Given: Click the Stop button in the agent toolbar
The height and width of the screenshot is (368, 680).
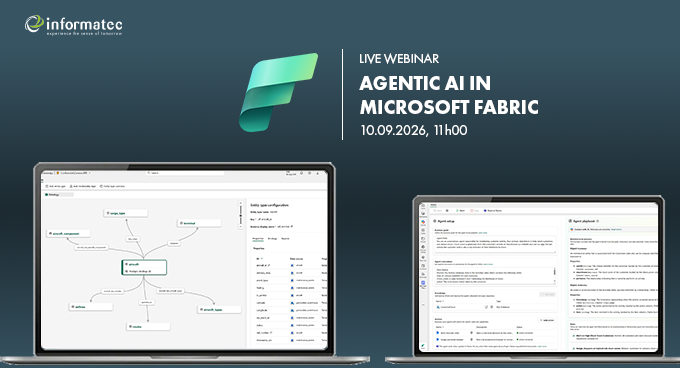Looking at the screenshot, I should [475, 211].
